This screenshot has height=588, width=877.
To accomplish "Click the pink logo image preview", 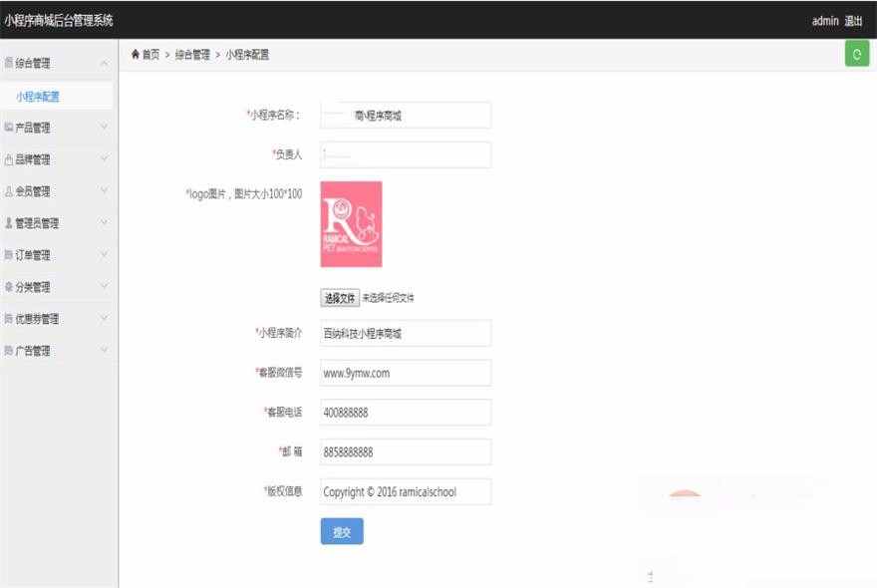I will [x=349, y=227].
